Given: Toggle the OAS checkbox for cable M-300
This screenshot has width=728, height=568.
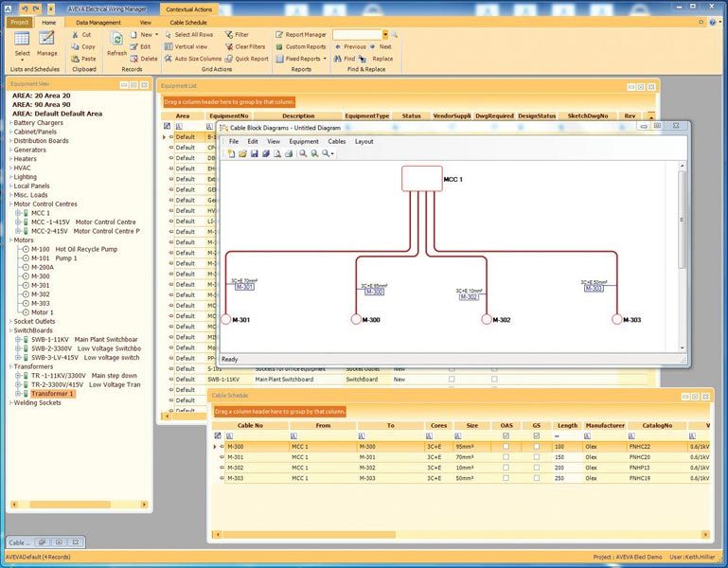Looking at the screenshot, I should coord(506,446).
